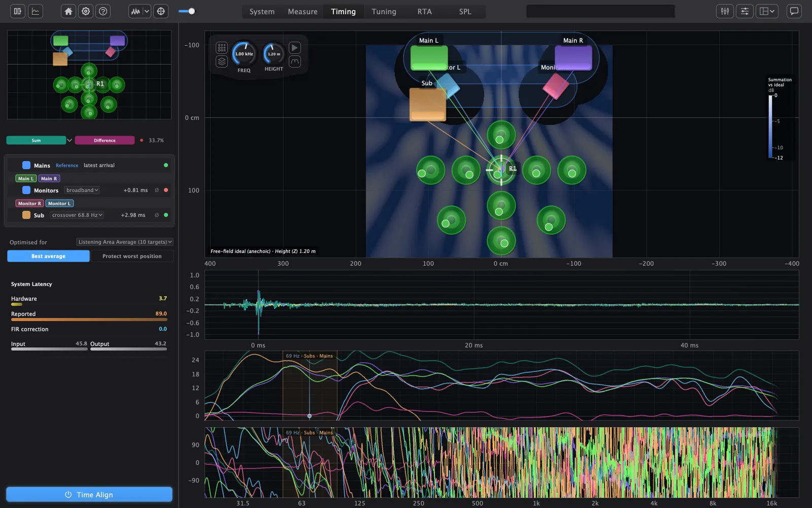
Task: Click the Main L speaker tag
Action: click(26, 179)
